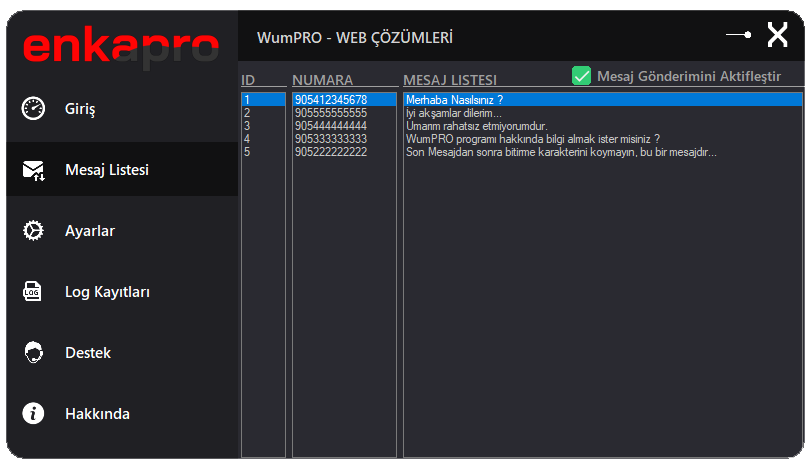Open the Mesaj Listesi menu item
This screenshot has height=460, width=810.
(122, 170)
